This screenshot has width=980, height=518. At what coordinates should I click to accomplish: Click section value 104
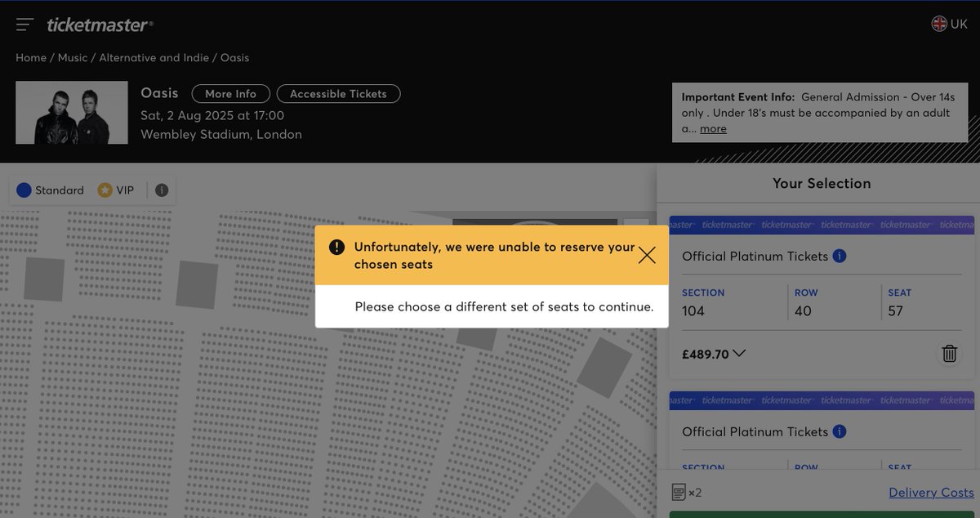click(x=693, y=310)
